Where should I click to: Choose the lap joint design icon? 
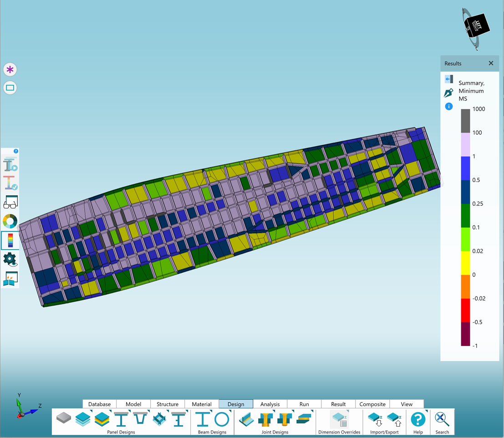tap(304, 419)
